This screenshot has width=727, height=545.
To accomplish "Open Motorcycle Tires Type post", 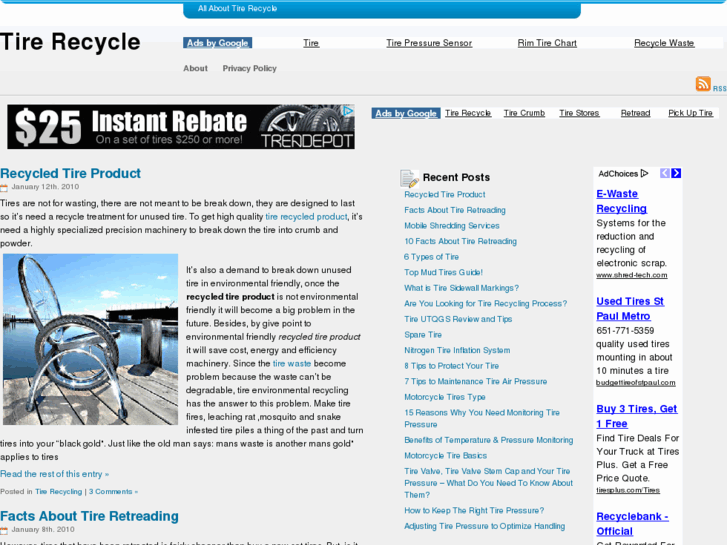I will tap(445, 397).
